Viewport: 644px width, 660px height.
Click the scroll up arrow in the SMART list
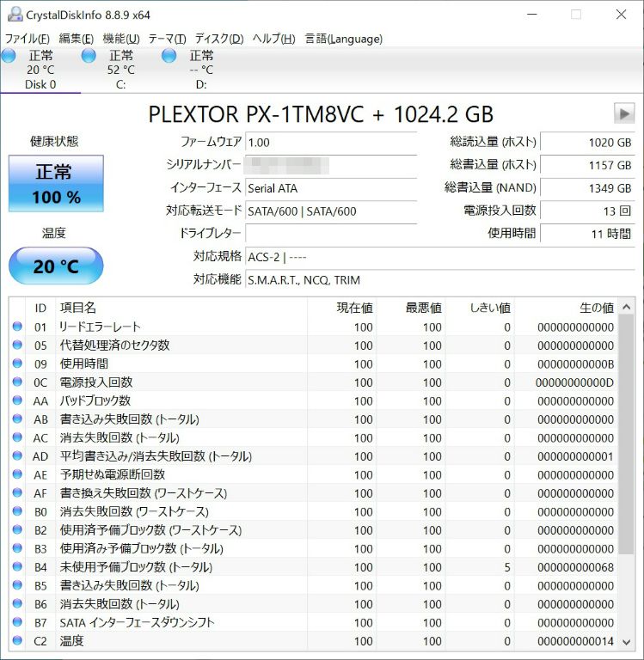[x=626, y=307]
